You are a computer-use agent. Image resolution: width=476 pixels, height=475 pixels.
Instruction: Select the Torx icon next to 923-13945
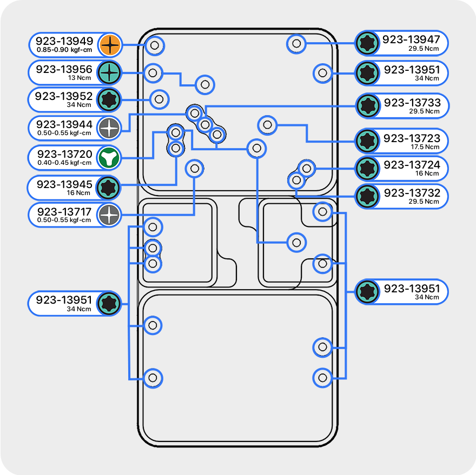tap(109, 188)
